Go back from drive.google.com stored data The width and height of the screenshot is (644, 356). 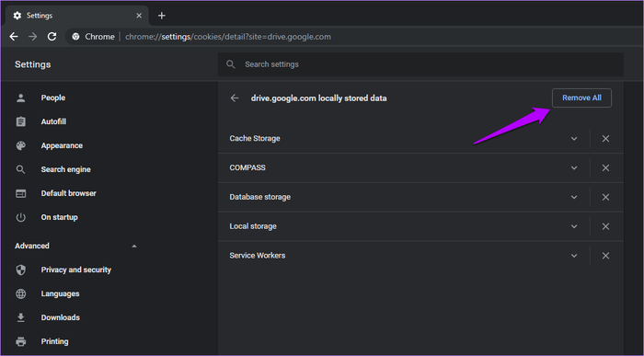pyautogui.click(x=235, y=98)
